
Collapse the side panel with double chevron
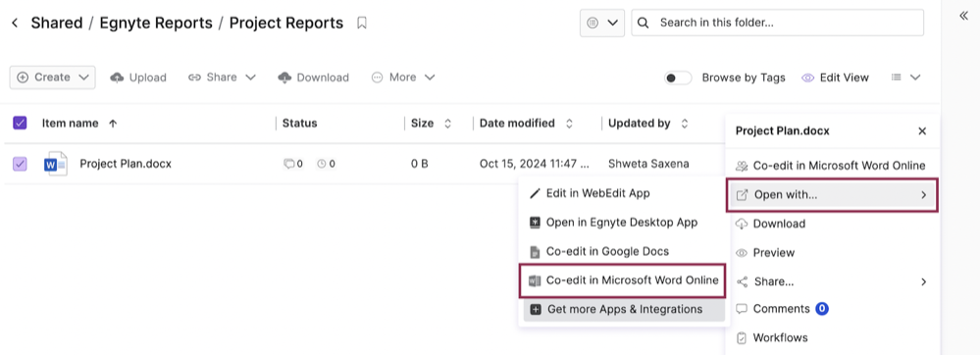click(x=963, y=17)
